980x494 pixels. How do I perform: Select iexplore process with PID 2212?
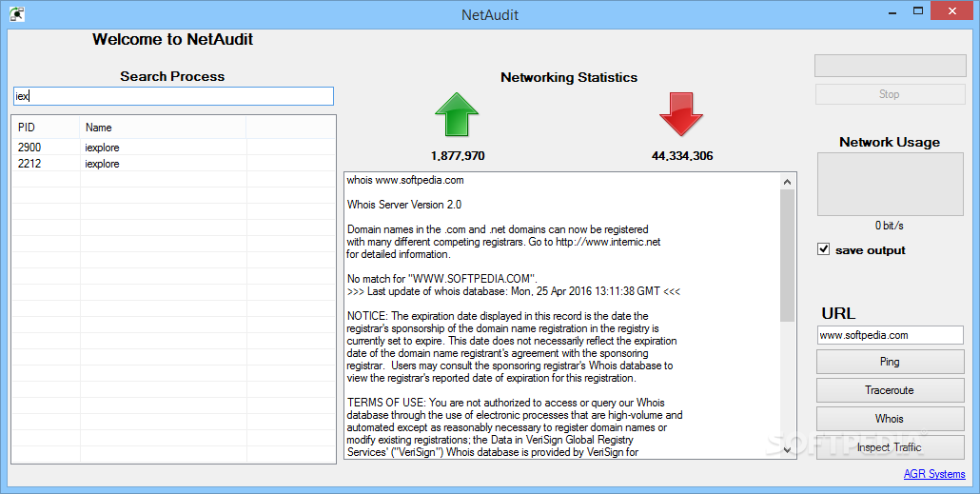(x=173, y=164)
